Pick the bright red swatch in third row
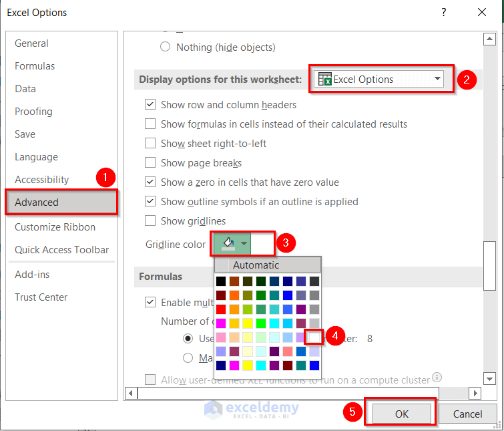Screen dimensions: 504x431 (x=221, y=309)
